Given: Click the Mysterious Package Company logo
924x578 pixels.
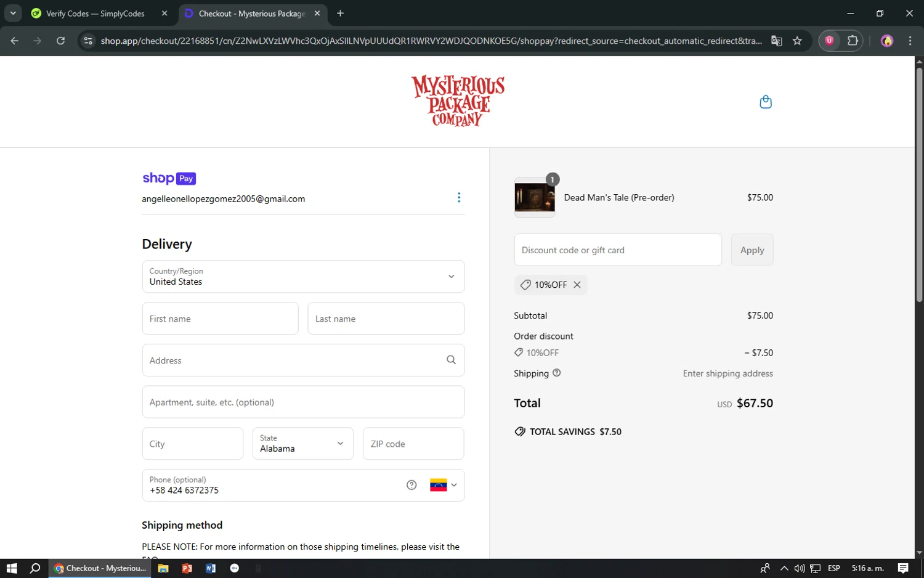Looking at the screenshot, I should click(x=458, y=101).
